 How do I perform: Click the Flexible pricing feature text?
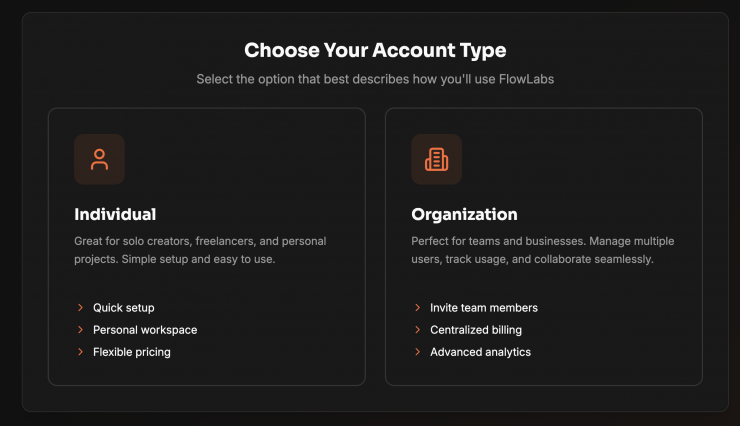click(x=132, y=352)
